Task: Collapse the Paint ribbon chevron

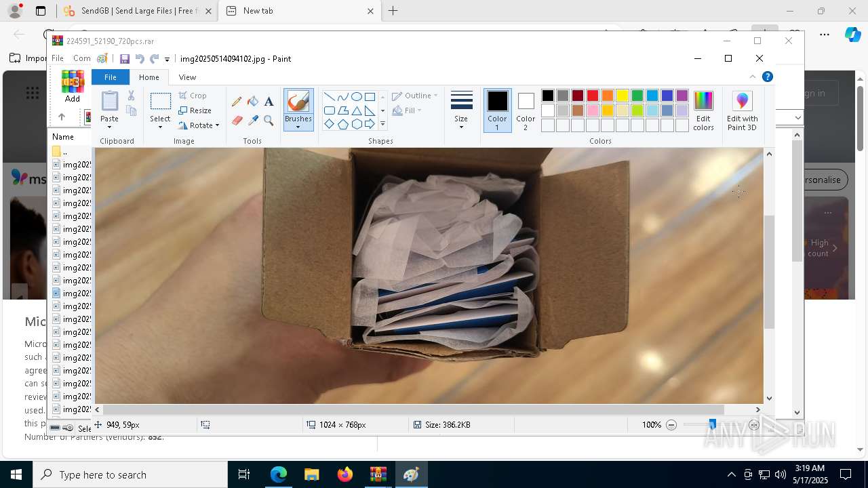Action: [x=753, y=77]
